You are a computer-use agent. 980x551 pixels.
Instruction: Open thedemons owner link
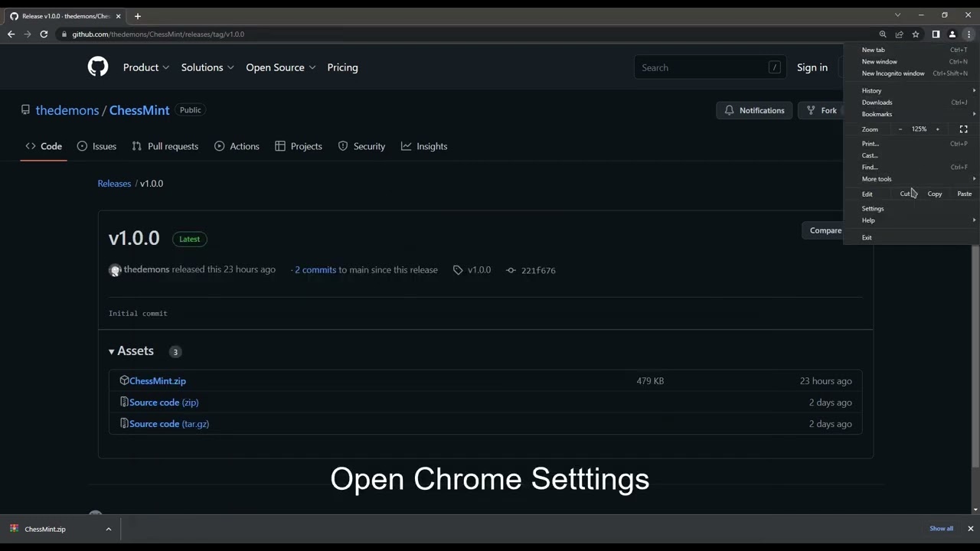tap(67, 110)
